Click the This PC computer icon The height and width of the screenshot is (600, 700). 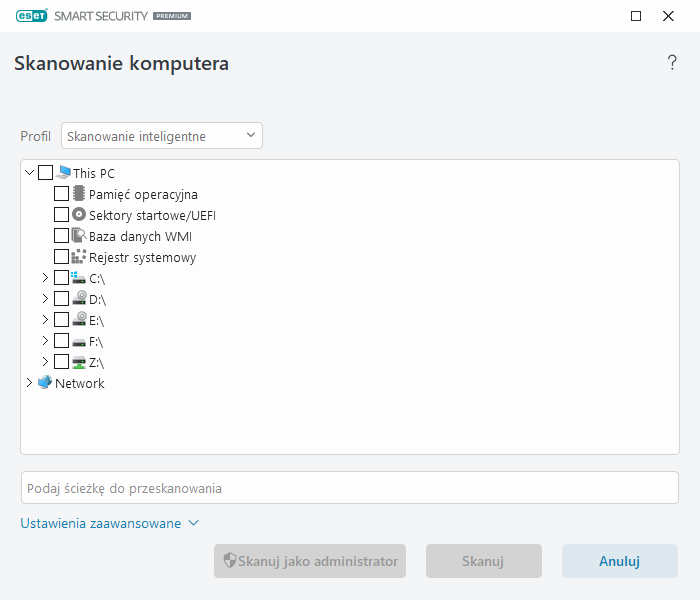click(x=64, y=172)
